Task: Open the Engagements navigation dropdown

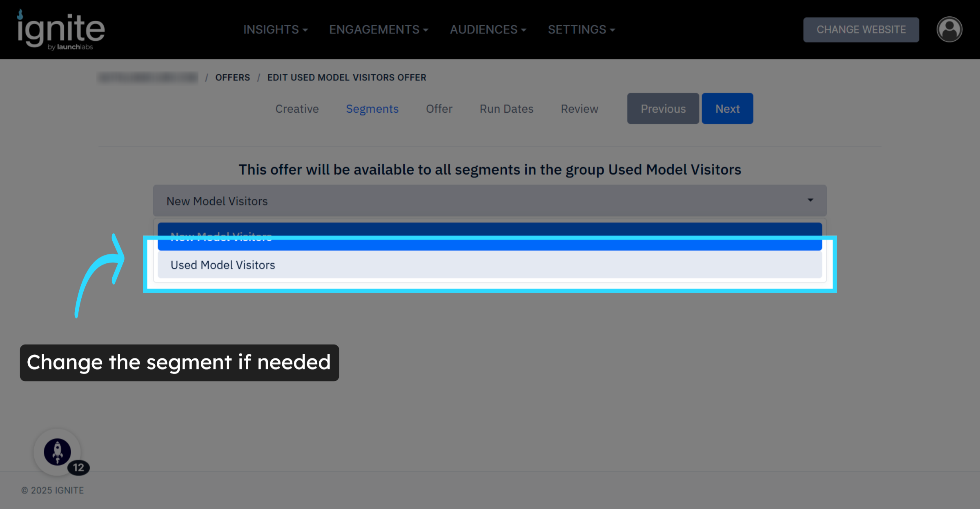Action: pyautogui.click(x=379, y=29)
